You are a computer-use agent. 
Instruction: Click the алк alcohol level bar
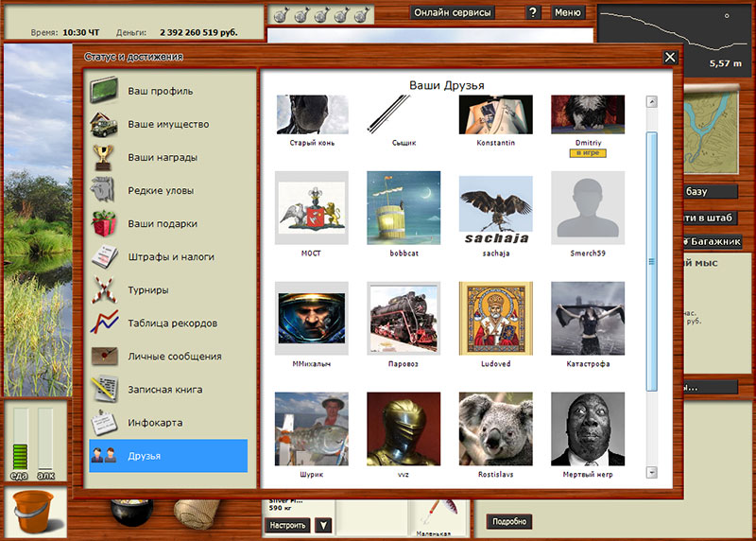pyautogui.click(x=45, y=438)
